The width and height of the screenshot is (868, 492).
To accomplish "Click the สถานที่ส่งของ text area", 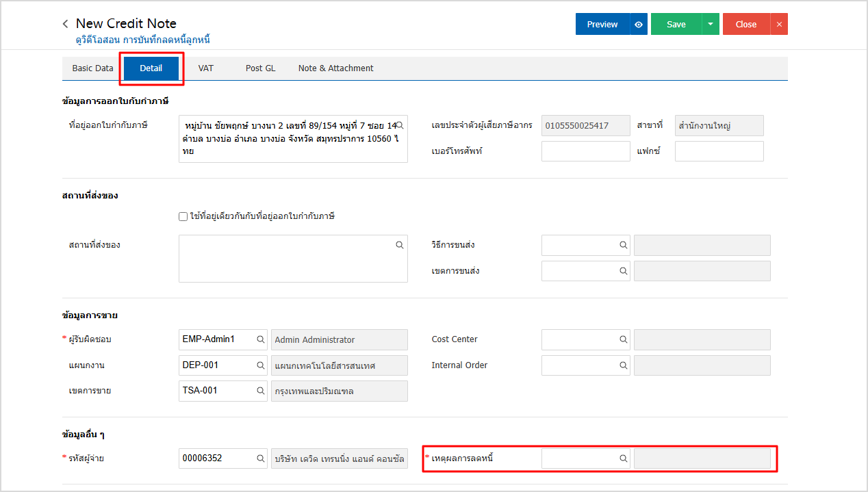I will point(293,259).
